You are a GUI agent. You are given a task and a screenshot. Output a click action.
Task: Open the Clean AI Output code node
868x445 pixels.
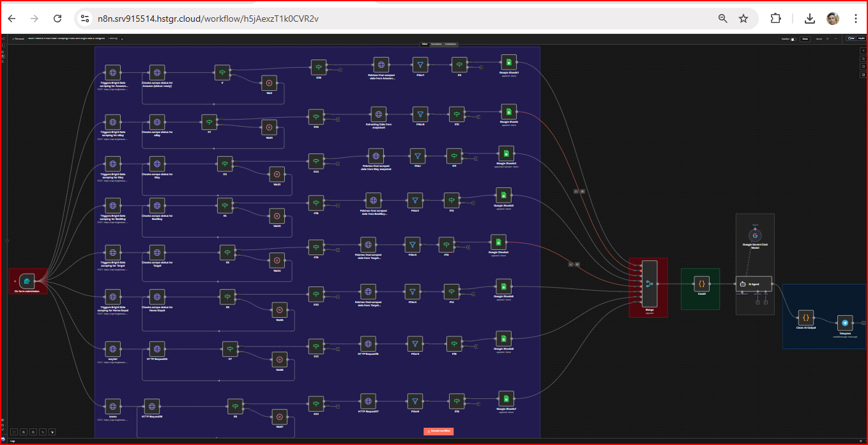805,317
